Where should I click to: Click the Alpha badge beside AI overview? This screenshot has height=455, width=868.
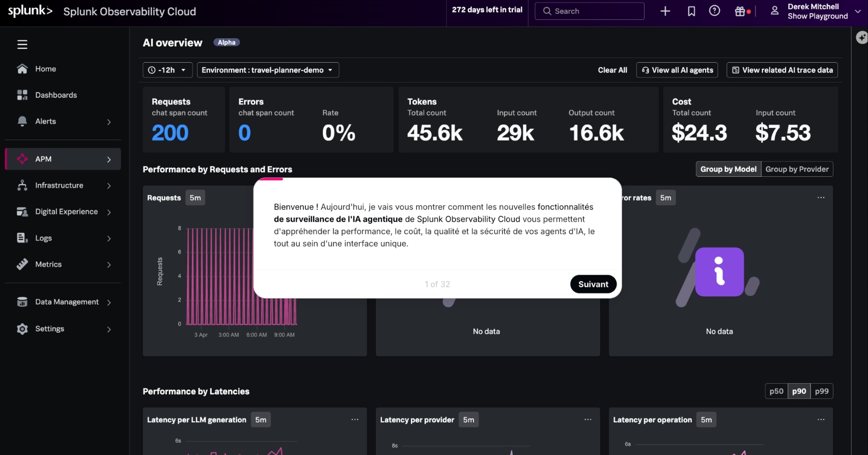click(x=227, y=42)
